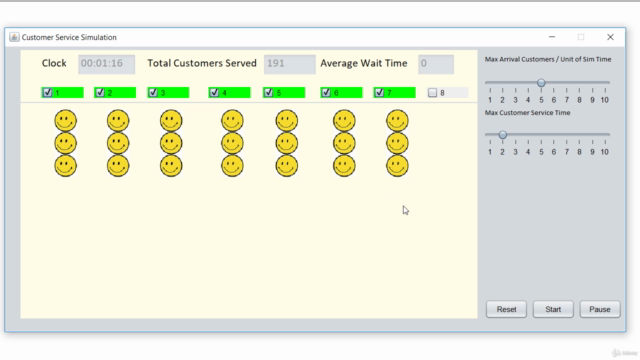Click the Total Customers Served field
Viewport: 640px width, 360px height.
289,64
